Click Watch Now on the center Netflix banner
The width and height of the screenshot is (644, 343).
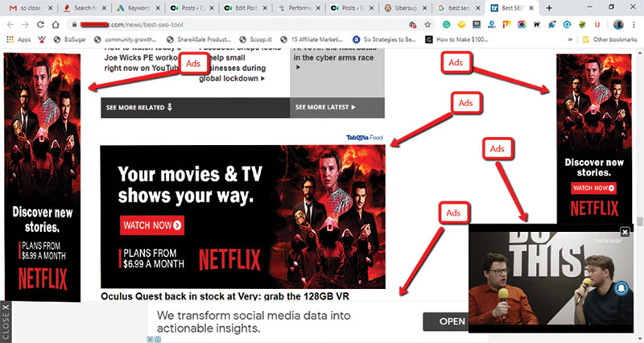click(152, 225)
